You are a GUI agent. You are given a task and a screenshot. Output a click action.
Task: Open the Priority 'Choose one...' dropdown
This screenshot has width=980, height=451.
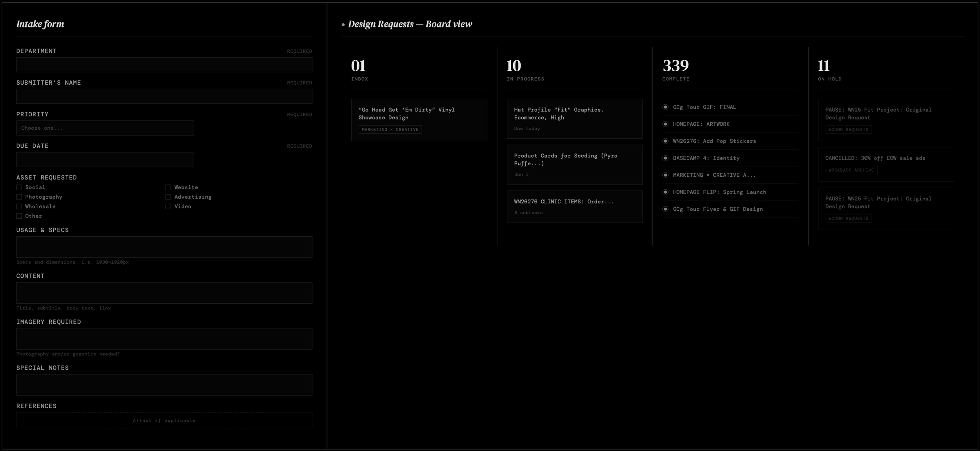pyautogui.click(x=105, y=128)
